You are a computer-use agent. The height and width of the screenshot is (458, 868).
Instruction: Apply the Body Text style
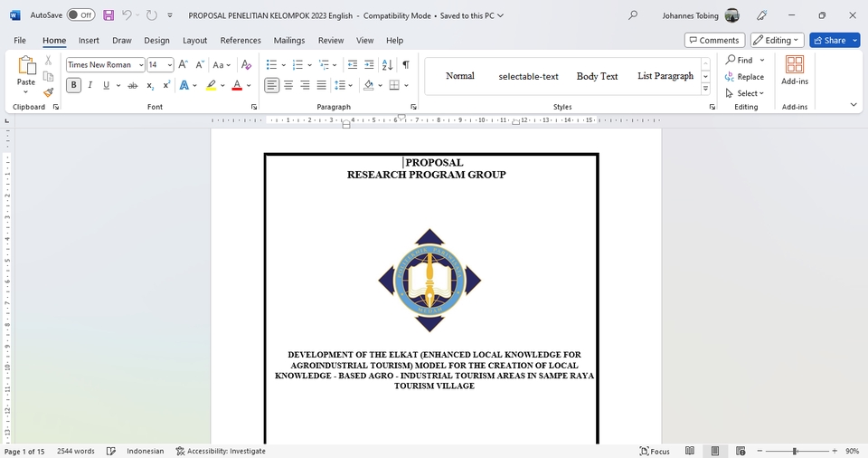[x=597, y=76]
